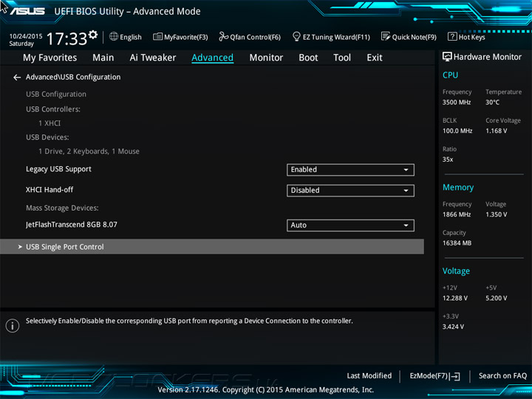
Task: Open the Boot tab
Action: [308, 58]
